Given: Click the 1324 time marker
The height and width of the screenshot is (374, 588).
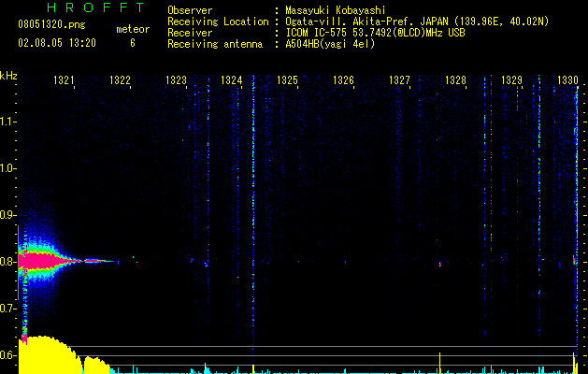Looking at the screenshot, I should (232, 80).
